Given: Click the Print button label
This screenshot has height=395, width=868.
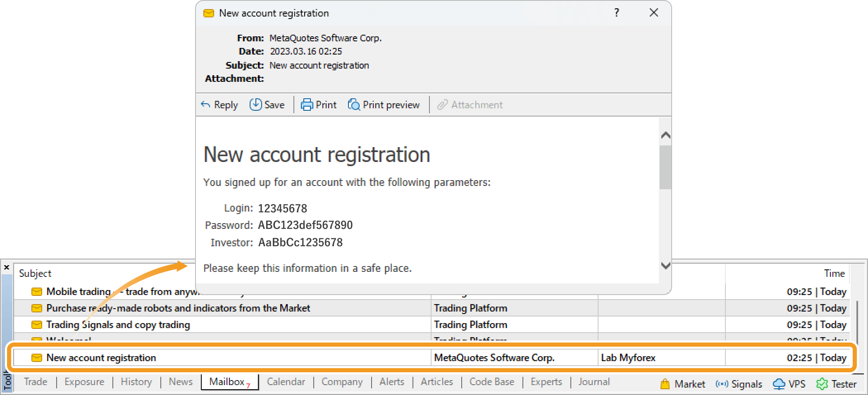Looking at the screenshot, I should click(326, 105).
